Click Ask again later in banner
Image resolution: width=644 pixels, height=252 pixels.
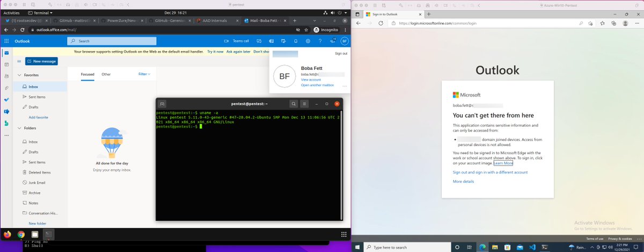238,52
